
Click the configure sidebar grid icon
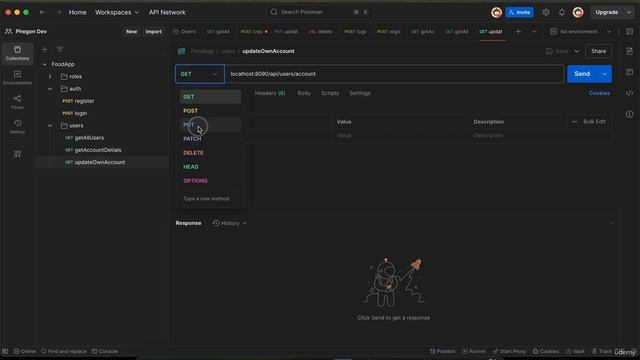click(17, 154)
